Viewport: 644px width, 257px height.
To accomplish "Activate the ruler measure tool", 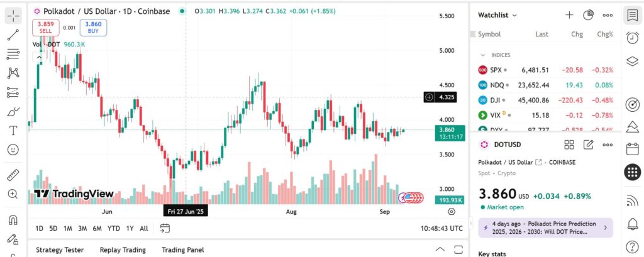I will 13,175.
